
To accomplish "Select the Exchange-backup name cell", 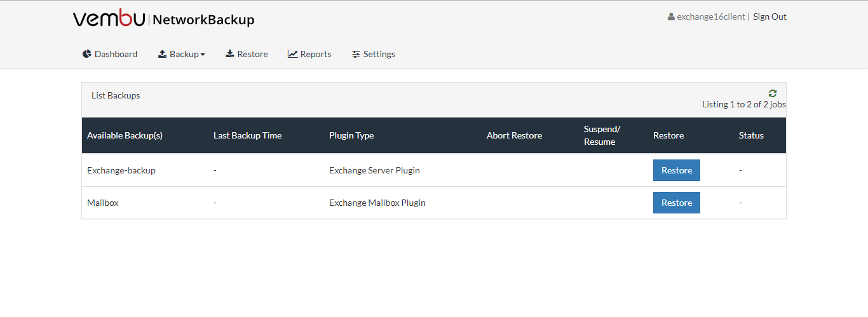I will 121,170.
